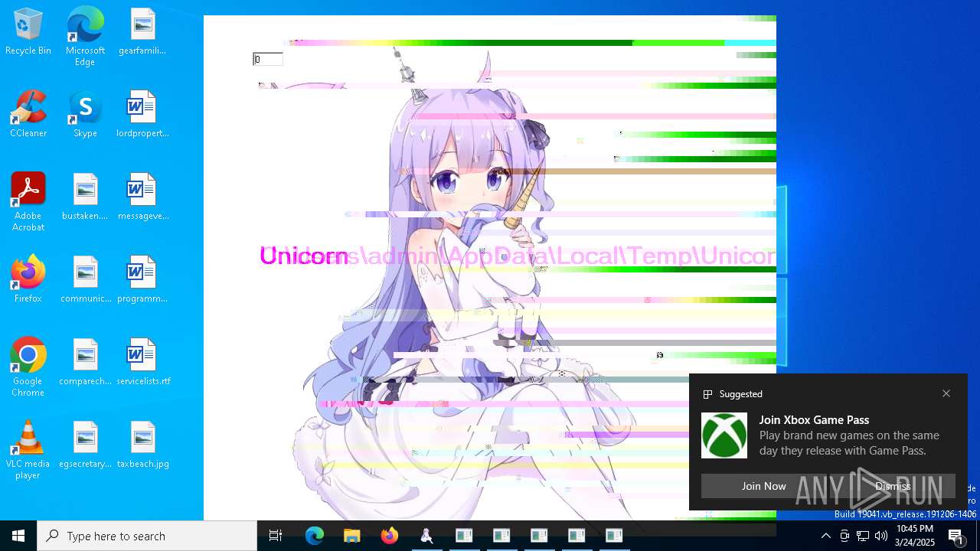Open Firefox from the taskbar
This screenshot has width=980, height=551.
click(389, 536)
